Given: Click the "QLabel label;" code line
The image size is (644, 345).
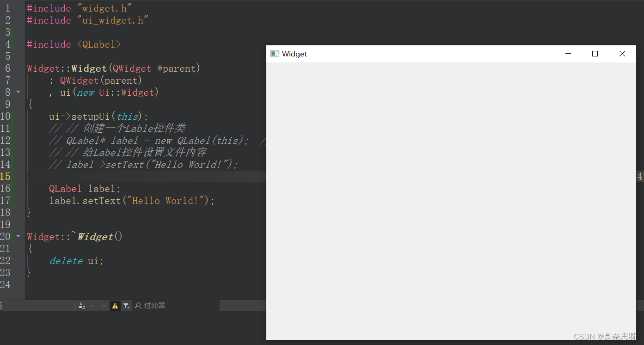Looking at the screenshot, I should coord(85,189).
